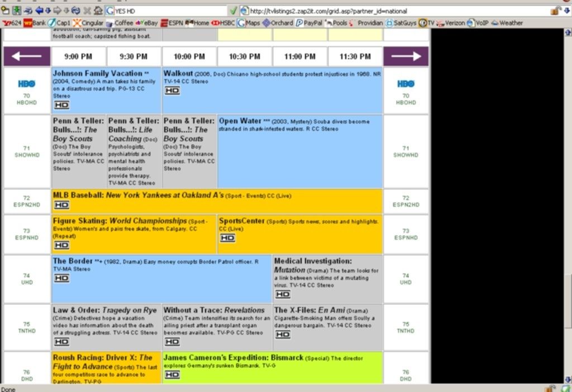Click the Reload page toolbar icon
The height and width of the screenshot is (392, 572).
pyautogui.click(x=76, y=11)
